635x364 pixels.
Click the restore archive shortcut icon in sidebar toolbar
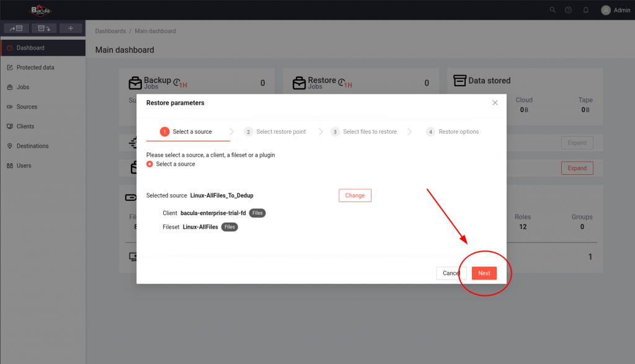43,29
